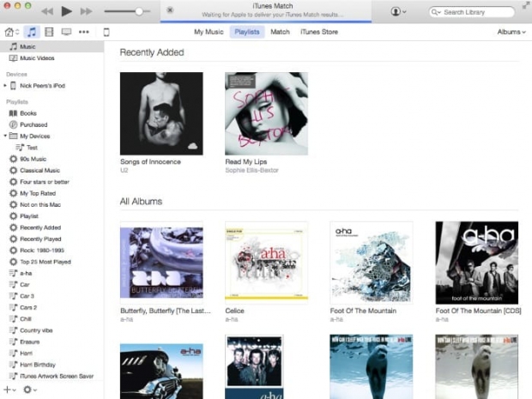The image size is (532, 399).
Task: Adjust the volume slider
Action: 138,11
